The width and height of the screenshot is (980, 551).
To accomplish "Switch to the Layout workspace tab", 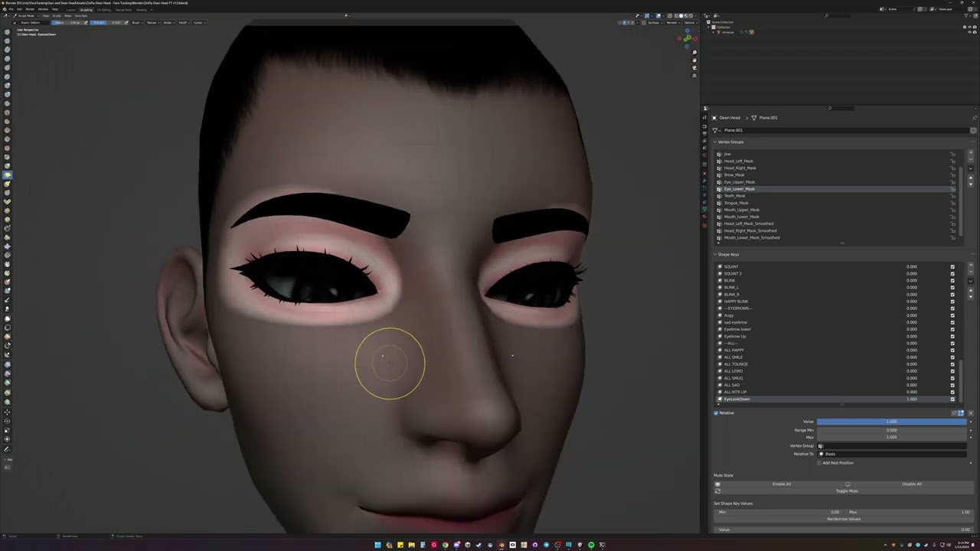I will click(70, 10).
